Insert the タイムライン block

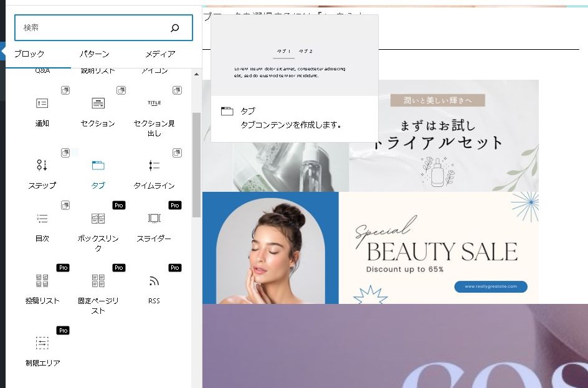(x=154, y=171)
